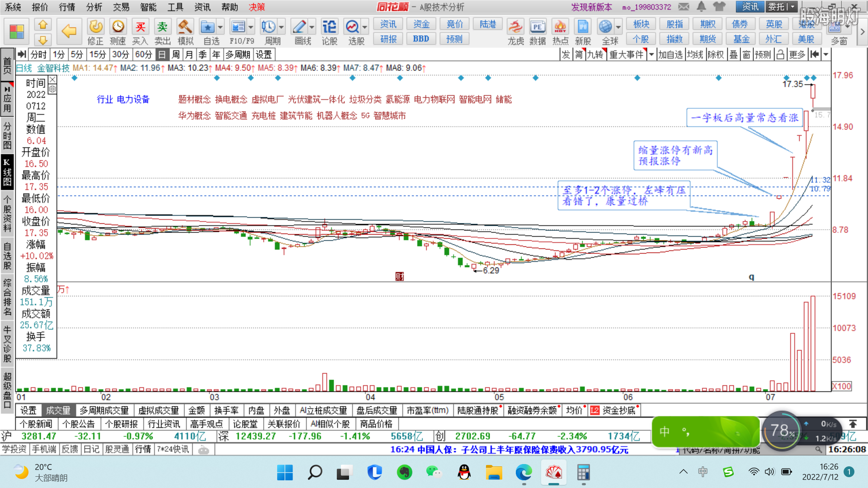Click the 美股 button
868x488 pixels.
[806, 39]
